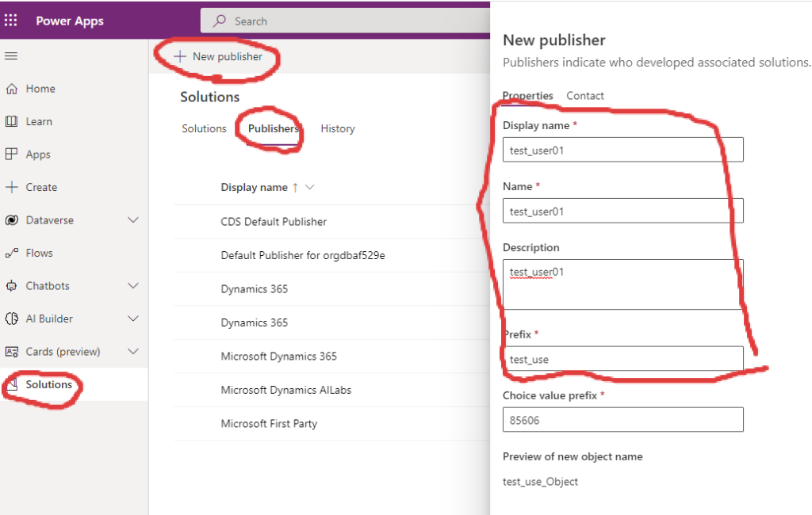The height and width of the screenshot is (515, 812).
Task: Switch to the Contact tab
Action: pyautogui.click(x=584, y=96)
